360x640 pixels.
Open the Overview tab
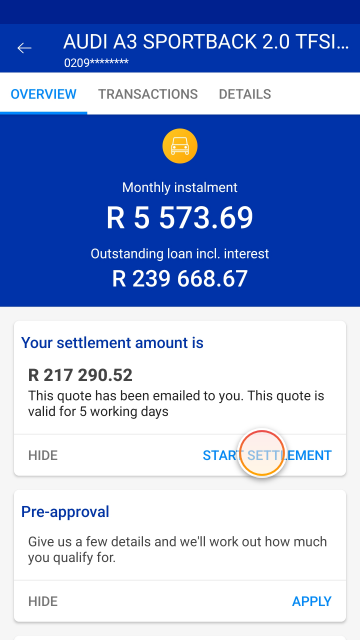point(43,94)
